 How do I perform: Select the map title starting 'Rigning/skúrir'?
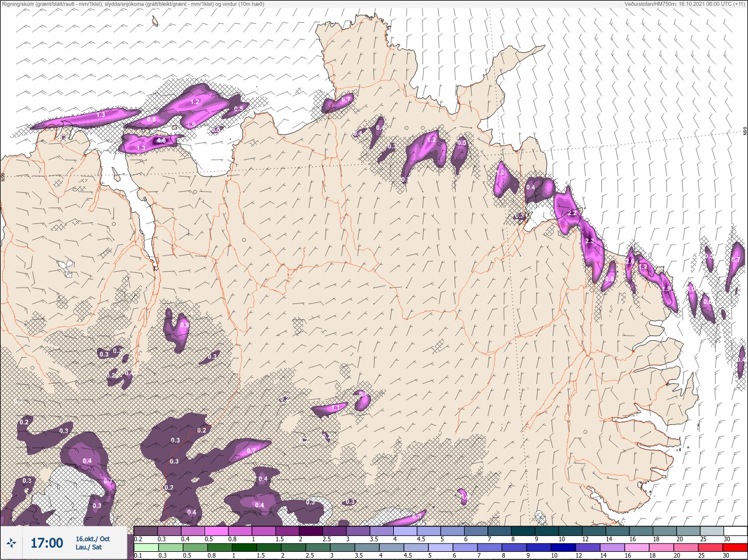(x=133, y=4)
